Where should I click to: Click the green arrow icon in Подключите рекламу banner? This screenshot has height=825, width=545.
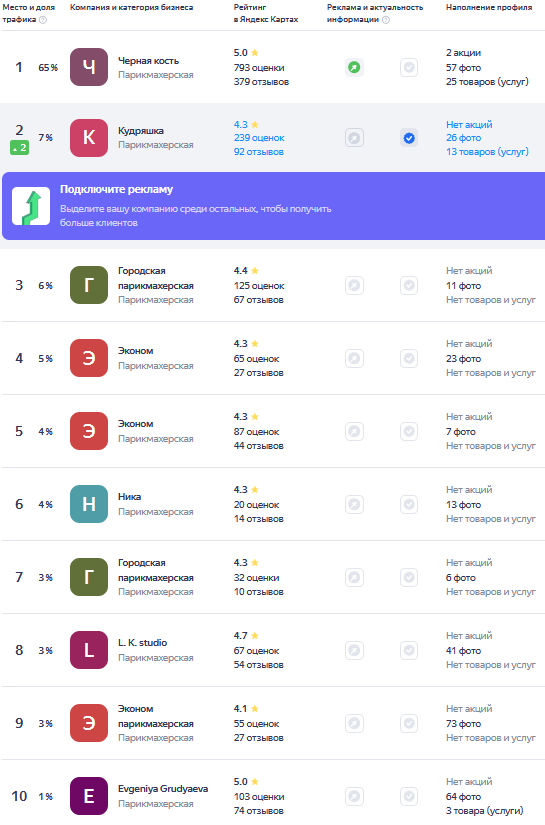pos(31,206)
